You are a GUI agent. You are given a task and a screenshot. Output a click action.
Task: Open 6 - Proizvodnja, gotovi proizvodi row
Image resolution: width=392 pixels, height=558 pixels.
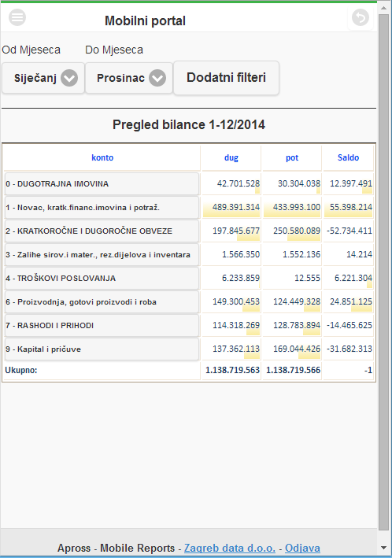pos(102,301)
